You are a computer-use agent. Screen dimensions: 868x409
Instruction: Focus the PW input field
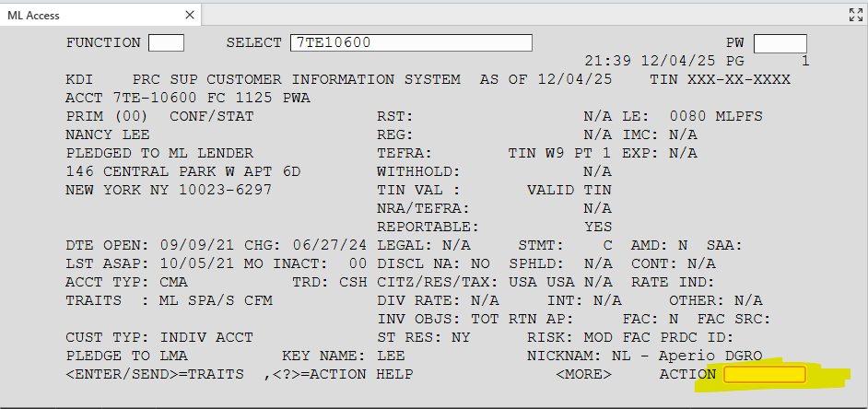[780, 43]
